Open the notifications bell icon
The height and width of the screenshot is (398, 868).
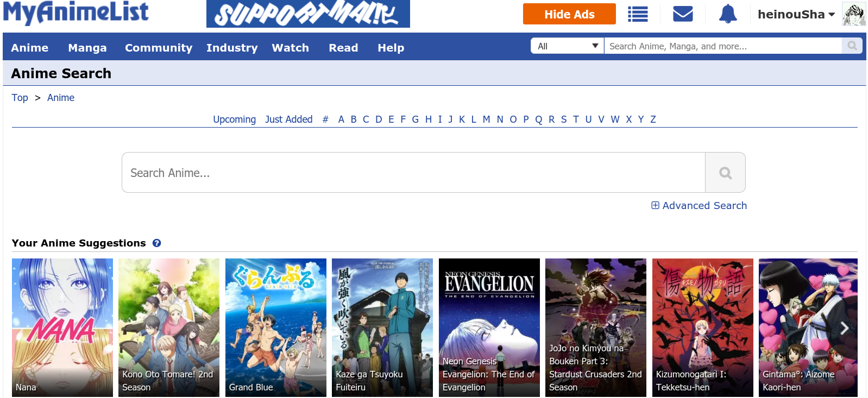click(x=728, y=14)
